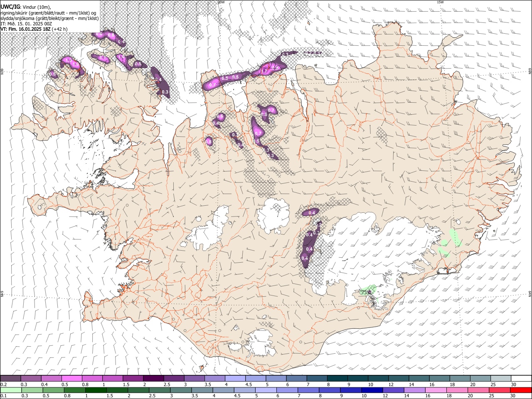Click the lower legend swatch between 3 and 3.5

pyautogui.click(x=181, y=390)
